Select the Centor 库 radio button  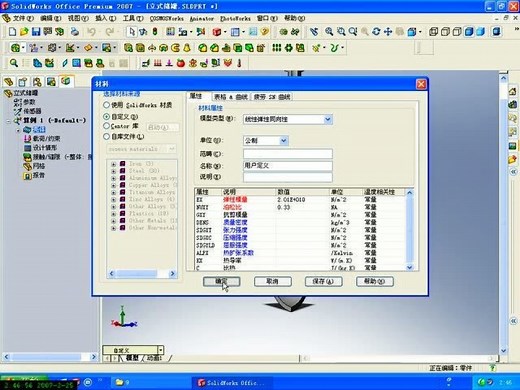point(107,126)
